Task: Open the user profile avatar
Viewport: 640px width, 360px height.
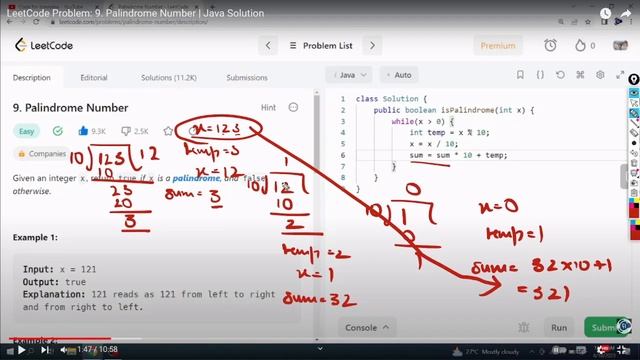Action: pyautogui.click(x=620, y=45)
